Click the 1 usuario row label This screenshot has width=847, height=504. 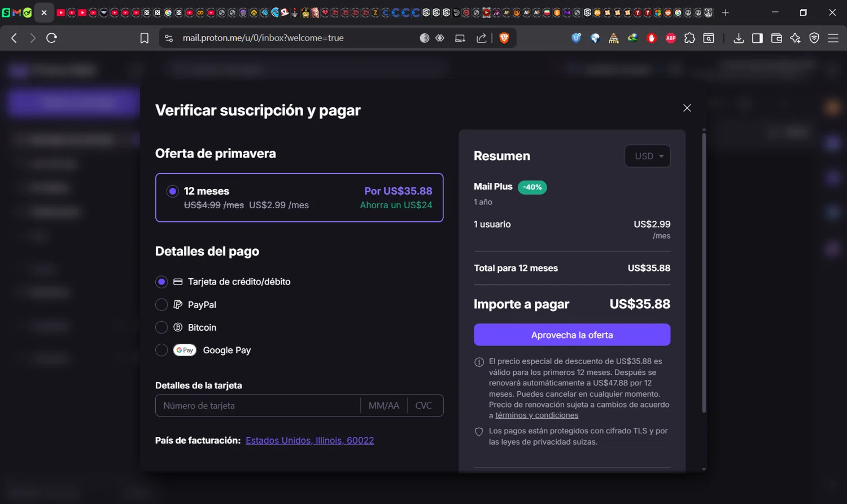coord(492,224)
